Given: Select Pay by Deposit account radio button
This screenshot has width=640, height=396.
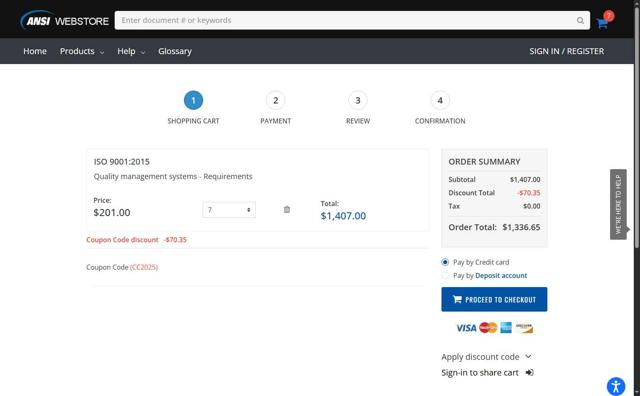Looking at the screenshot, I should 445,276.
